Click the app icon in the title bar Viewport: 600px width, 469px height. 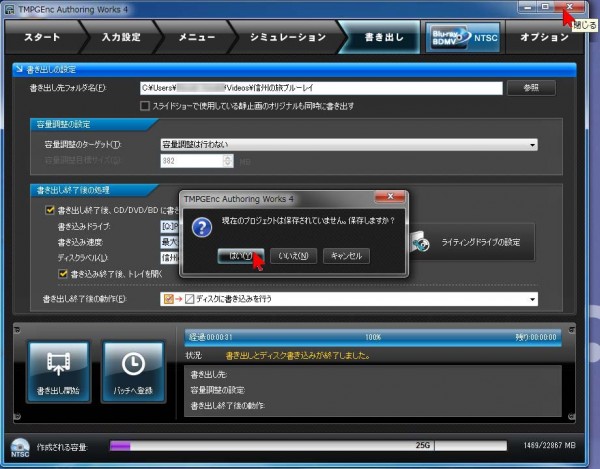tap(9, 10)
